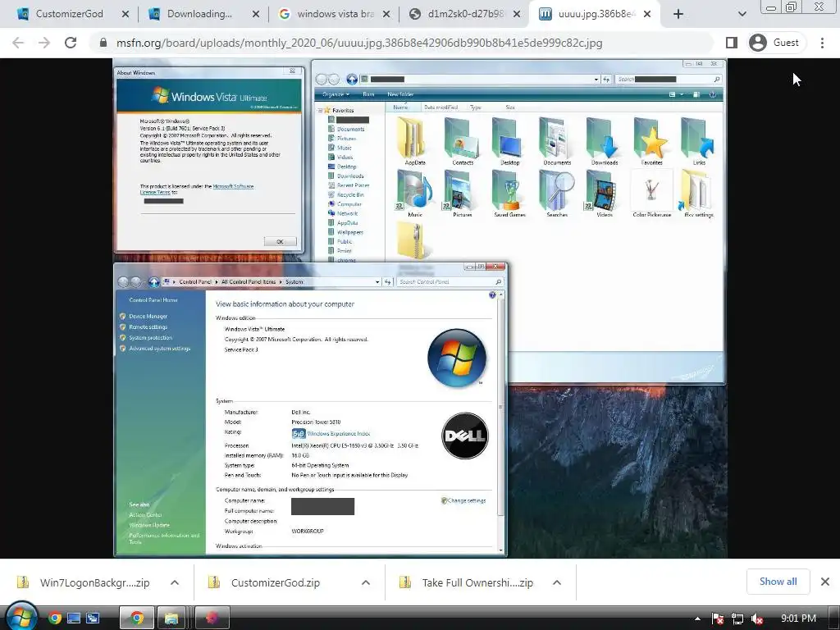Switch to the Downloading... tab
The height and width of the screenshot is (630, 840).
[199, 14]
